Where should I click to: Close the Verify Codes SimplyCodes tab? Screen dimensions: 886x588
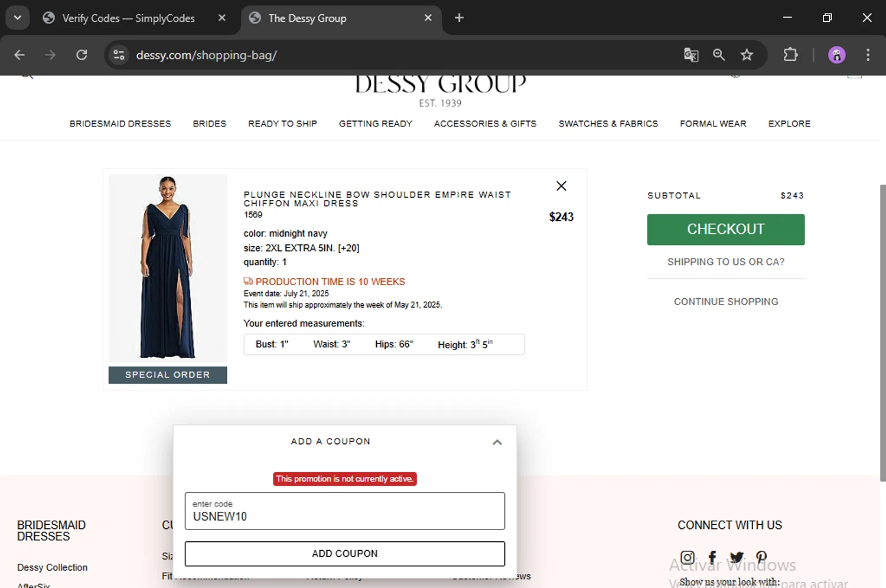pyautogui.click(x=222, y=18)
